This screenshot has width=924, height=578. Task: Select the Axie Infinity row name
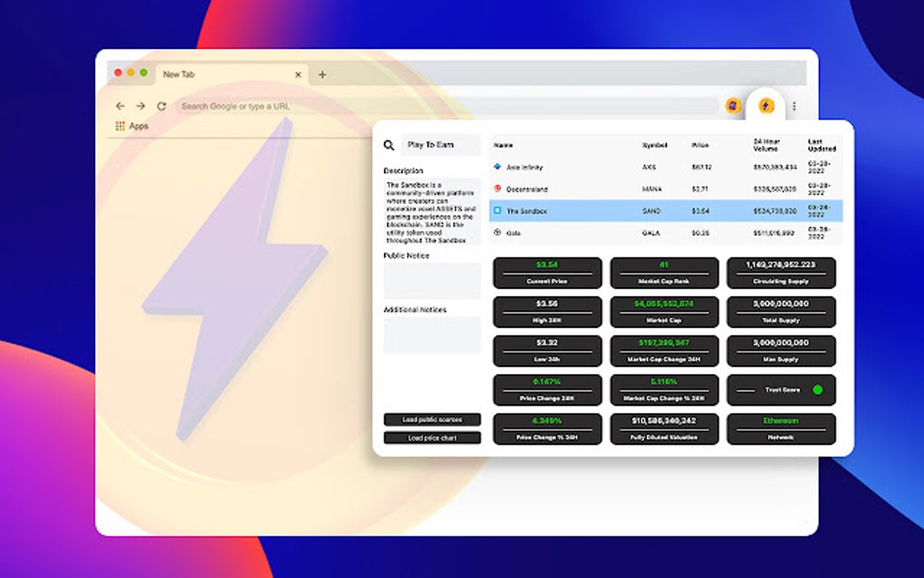pos(525,168)
